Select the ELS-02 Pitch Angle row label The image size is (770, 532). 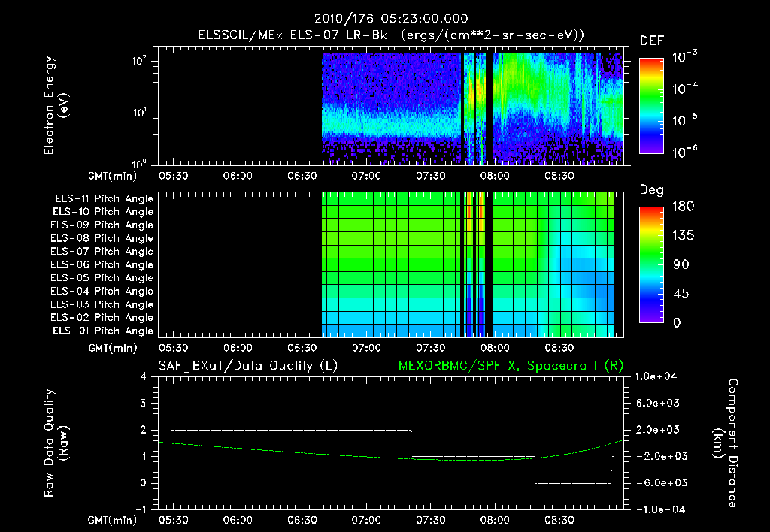(x=102, y=318)
